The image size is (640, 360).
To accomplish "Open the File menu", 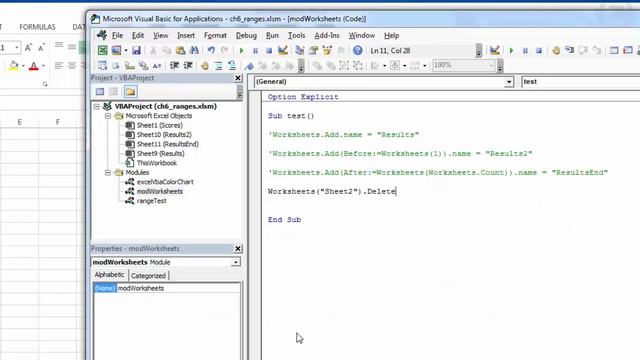I will pyautogui.click(x=117, y=36).
